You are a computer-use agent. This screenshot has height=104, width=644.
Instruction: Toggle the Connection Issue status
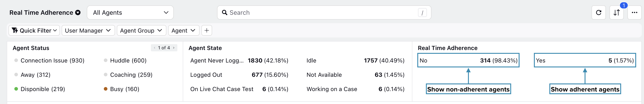pyautogui.click(x=49, y=60)
